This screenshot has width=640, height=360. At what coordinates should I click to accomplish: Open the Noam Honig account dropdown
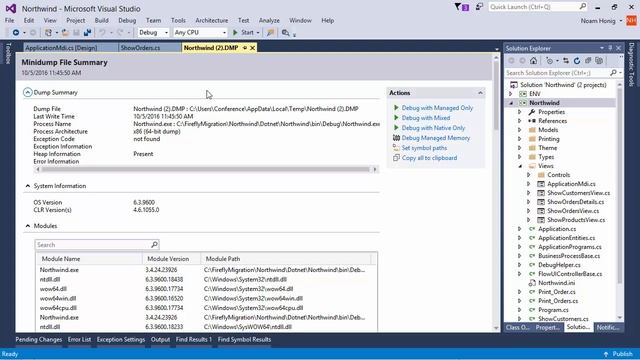pos(621,21)
